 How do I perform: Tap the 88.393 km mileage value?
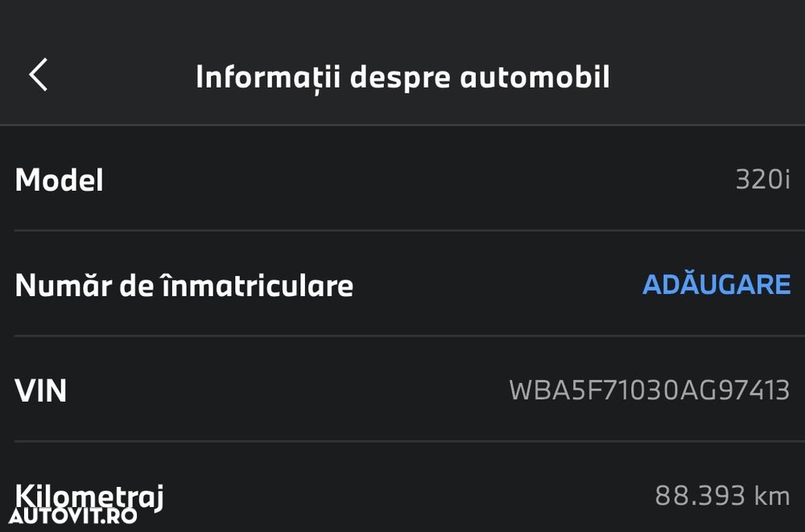pos(722,496)
